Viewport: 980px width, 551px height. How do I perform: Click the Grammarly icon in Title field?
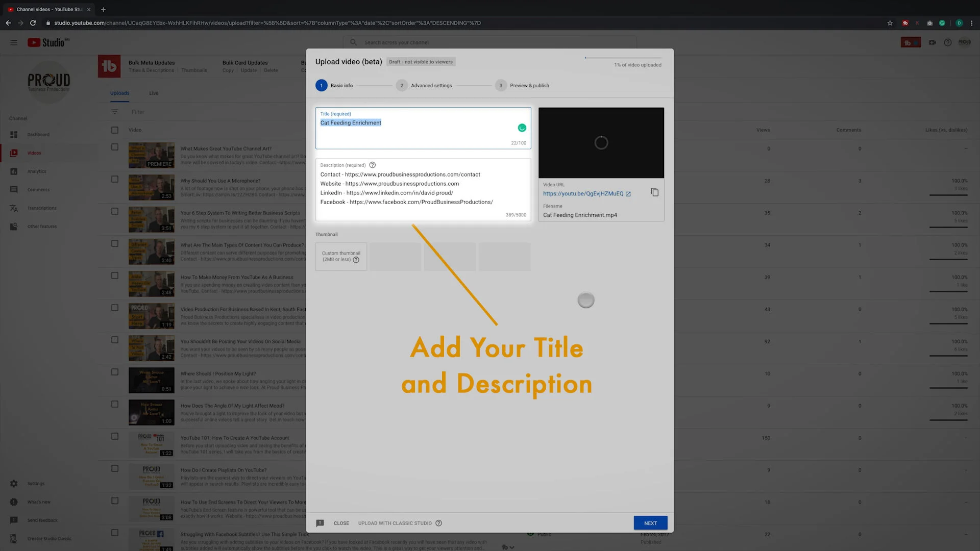[522, 128]
